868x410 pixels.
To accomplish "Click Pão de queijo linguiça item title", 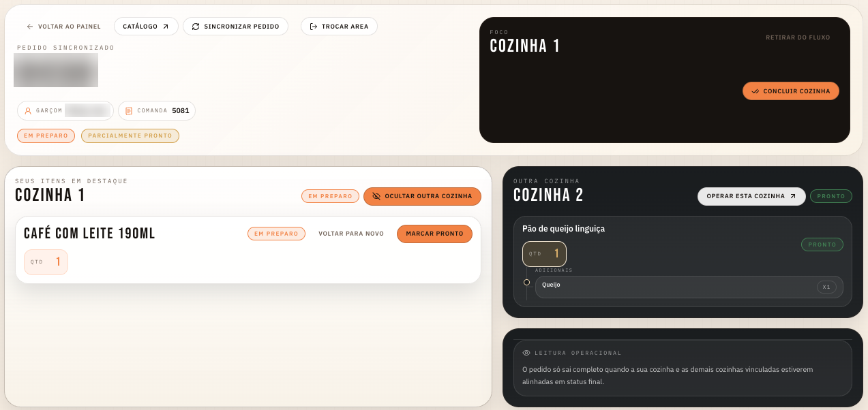I will [563, 229].
